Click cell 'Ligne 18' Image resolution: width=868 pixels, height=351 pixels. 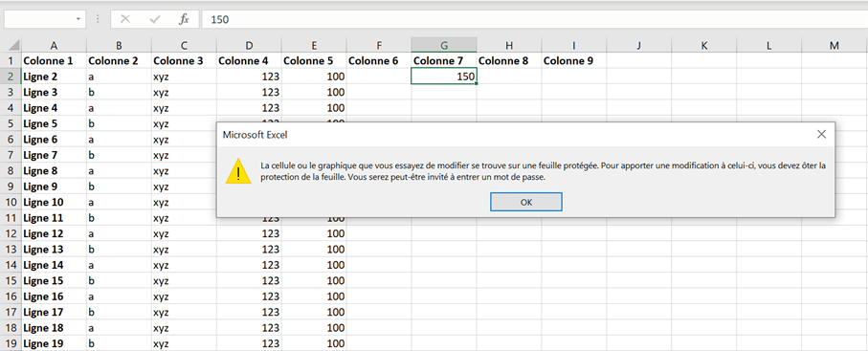(54, 328)
